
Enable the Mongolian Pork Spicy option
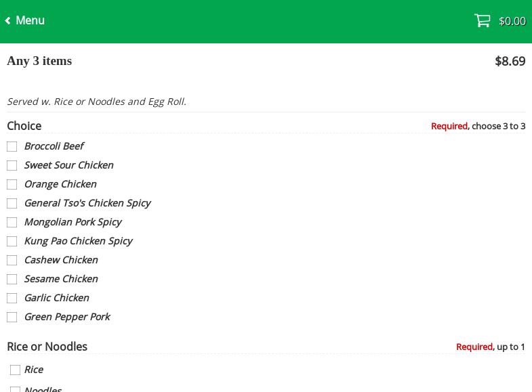click(12, 222)
